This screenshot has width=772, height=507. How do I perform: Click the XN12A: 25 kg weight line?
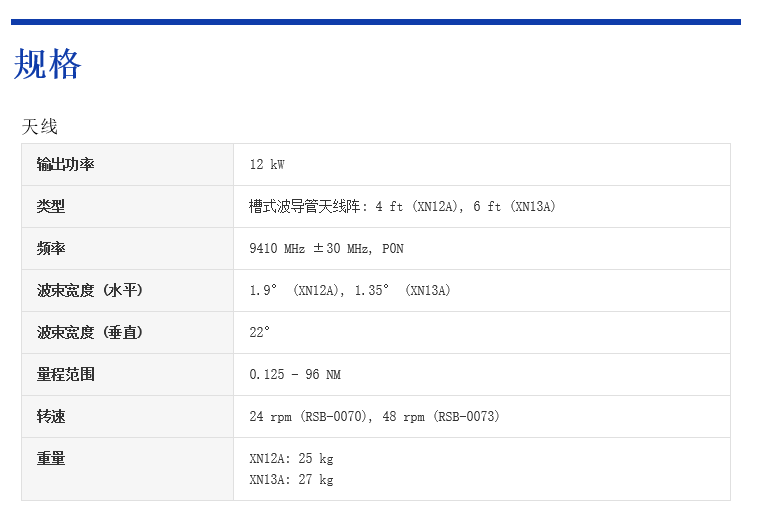[x=291, y=459]
